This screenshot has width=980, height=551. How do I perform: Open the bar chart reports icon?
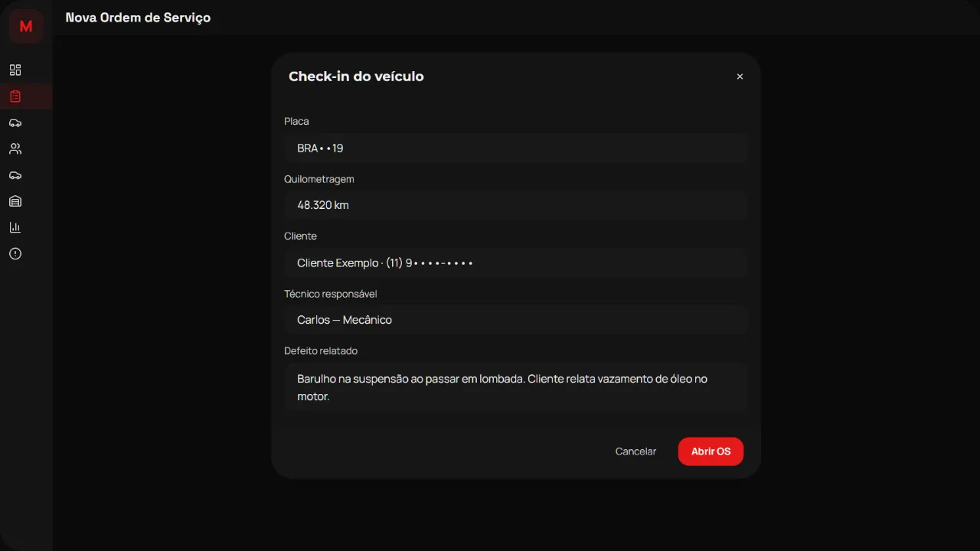15,227
